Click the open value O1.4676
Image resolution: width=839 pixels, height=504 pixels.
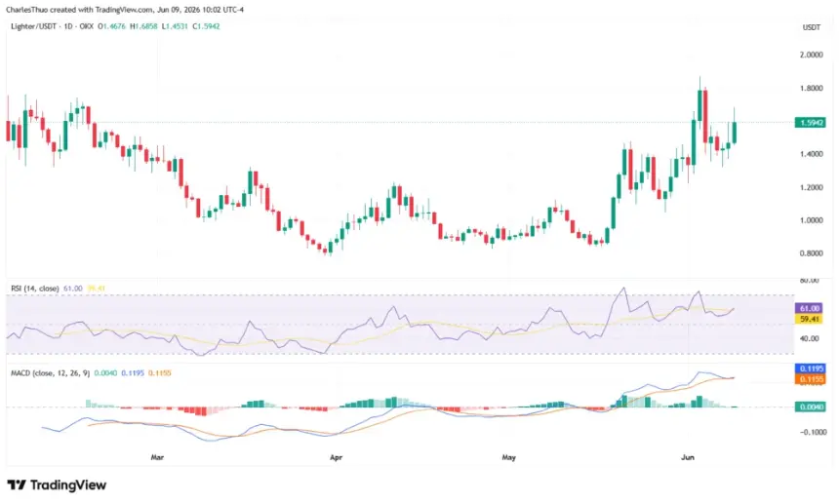(x=112, y=26)
